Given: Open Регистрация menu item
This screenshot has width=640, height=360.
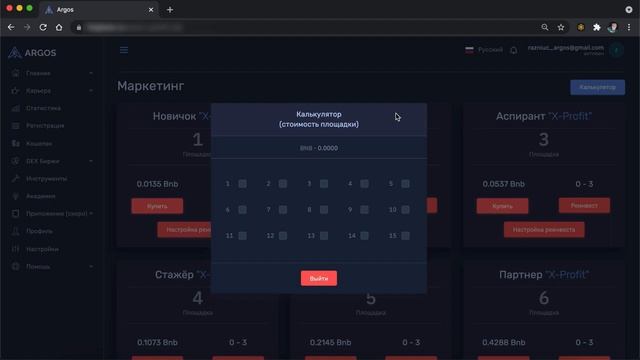Looking at the screenshot, I should [x=45, y=126].
